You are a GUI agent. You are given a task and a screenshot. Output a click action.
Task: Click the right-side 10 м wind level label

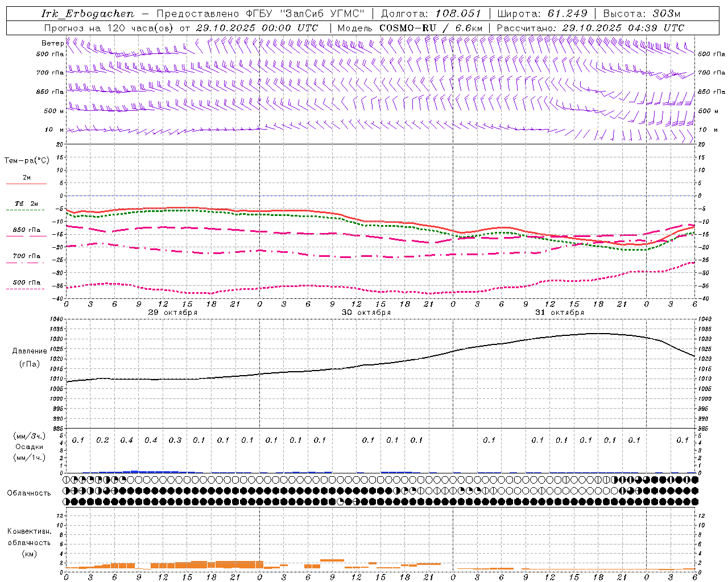pyautogui.click(x=708, y=130)
